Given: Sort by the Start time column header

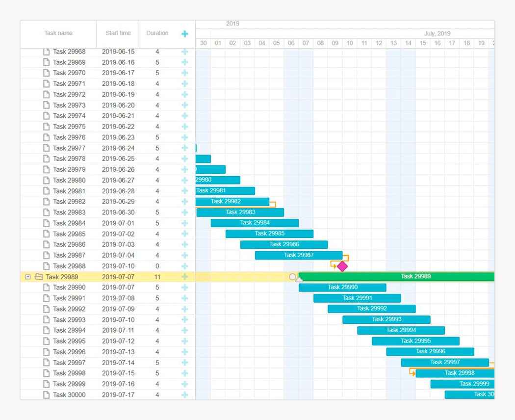Looking at the screenshot, I should coord(118,33).
